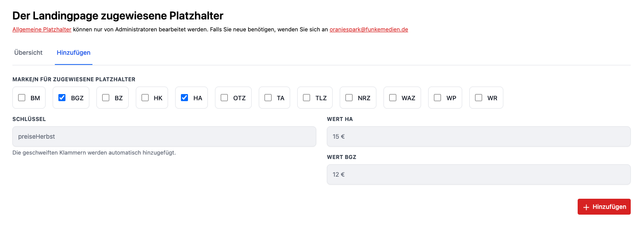Switch to the Übersicht tab
The image size is (644, 227).
pos(28,53)
